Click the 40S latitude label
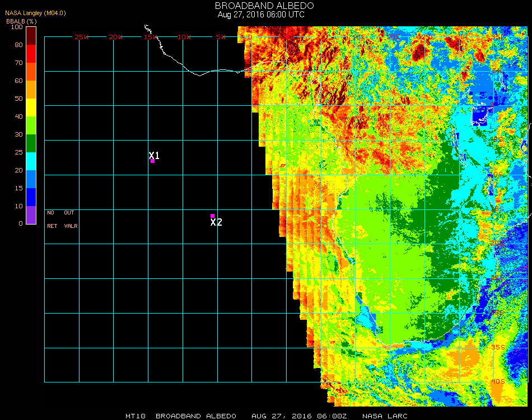Image resolution: width=532 pixels, height=420 pixels. 498,381
